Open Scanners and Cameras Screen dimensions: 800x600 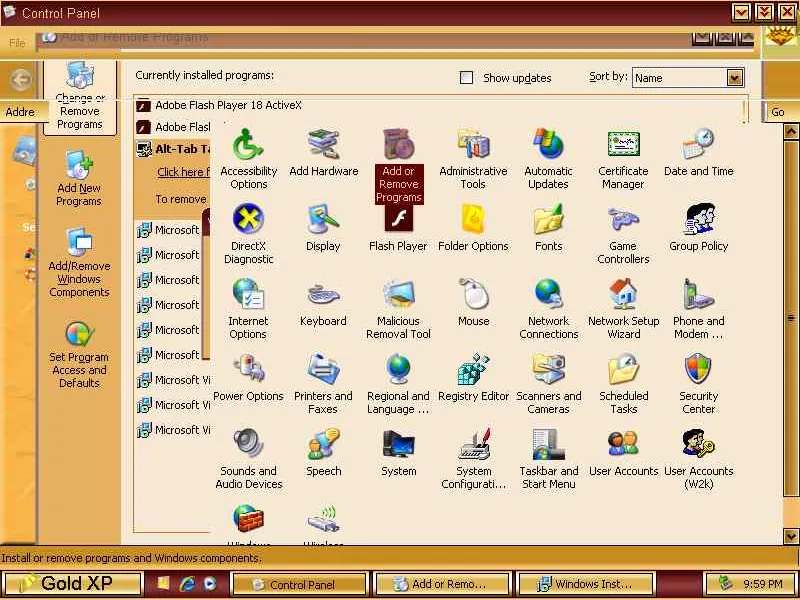(548, 383)
